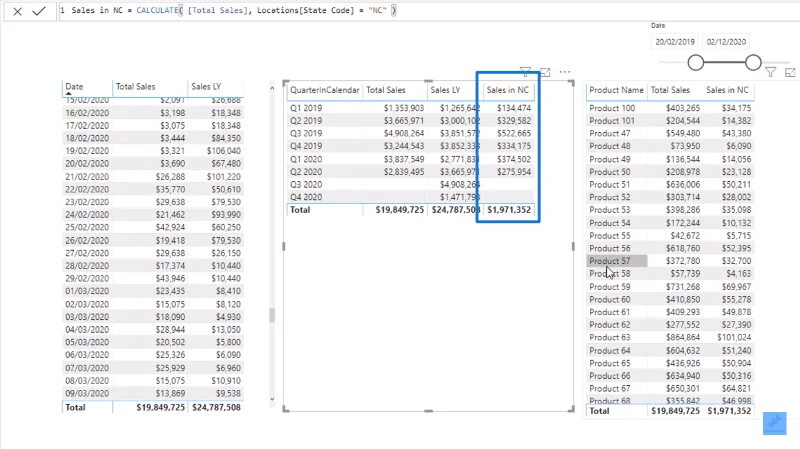The width and height of the screenshot is (800, 449).
Task: Grab the left handle of the date slider
Action: [695, 63]
